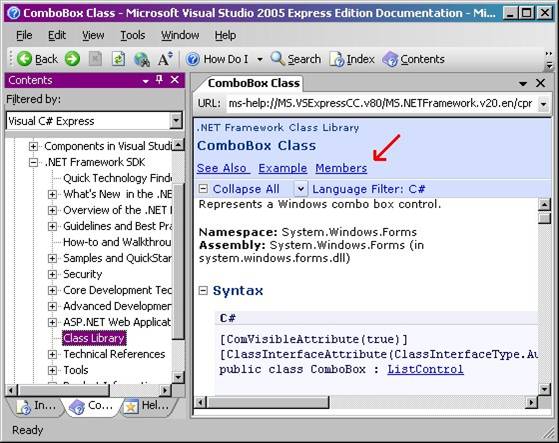Select the ComboBox Class document tab
Screen dimensions: 559x443
[252, 83]
